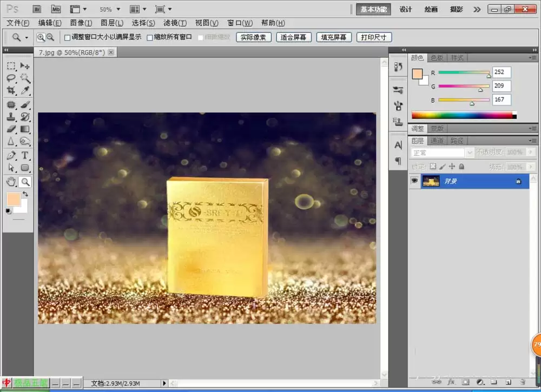This screenshot has width=541, height=392.
Task: Hide the 背景 layer with eye icon
Action: point(414,181)
